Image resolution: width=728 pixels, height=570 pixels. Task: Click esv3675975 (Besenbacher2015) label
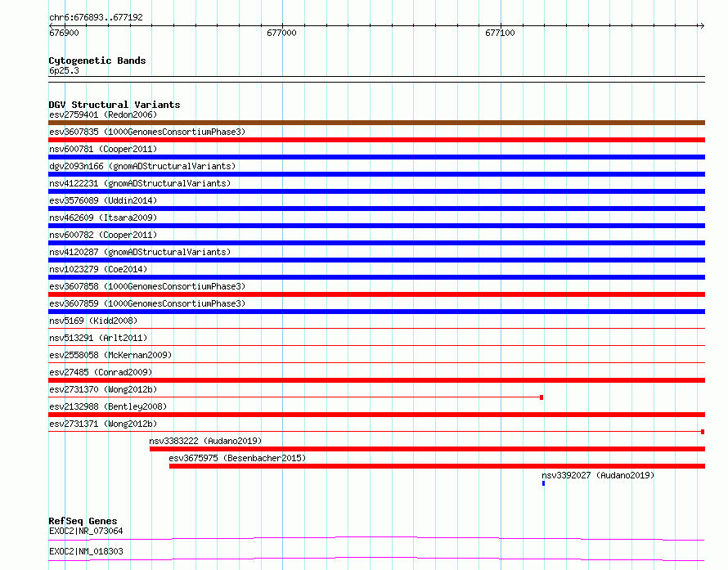pyautogui.click(x=237, y=458)
